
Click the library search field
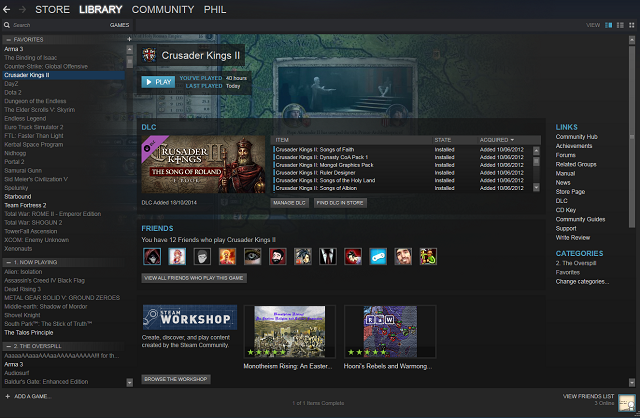[x=60, y=24]
